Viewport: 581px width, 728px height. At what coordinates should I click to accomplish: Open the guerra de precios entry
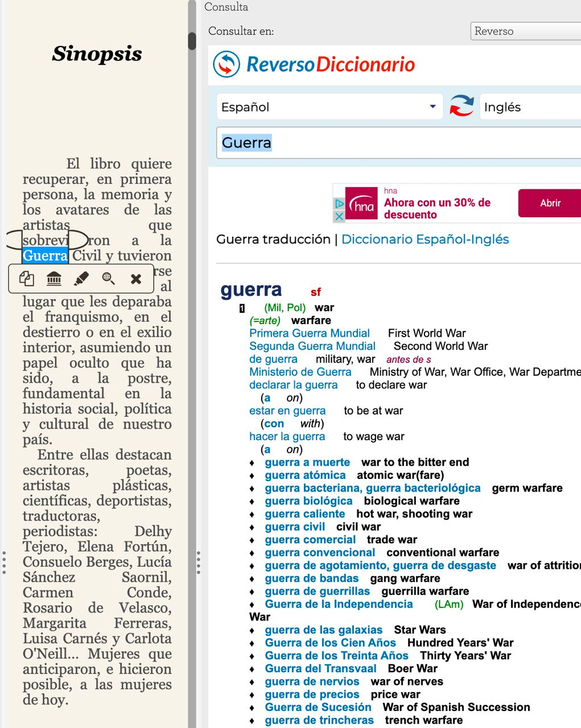(312, 695)
